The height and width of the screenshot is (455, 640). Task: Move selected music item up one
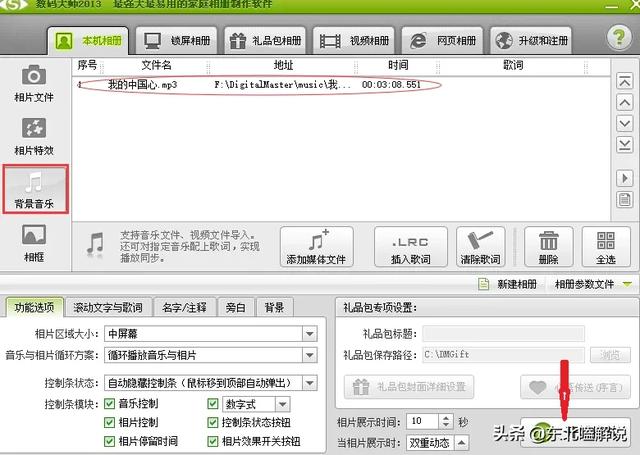click(x=624, y=102)
